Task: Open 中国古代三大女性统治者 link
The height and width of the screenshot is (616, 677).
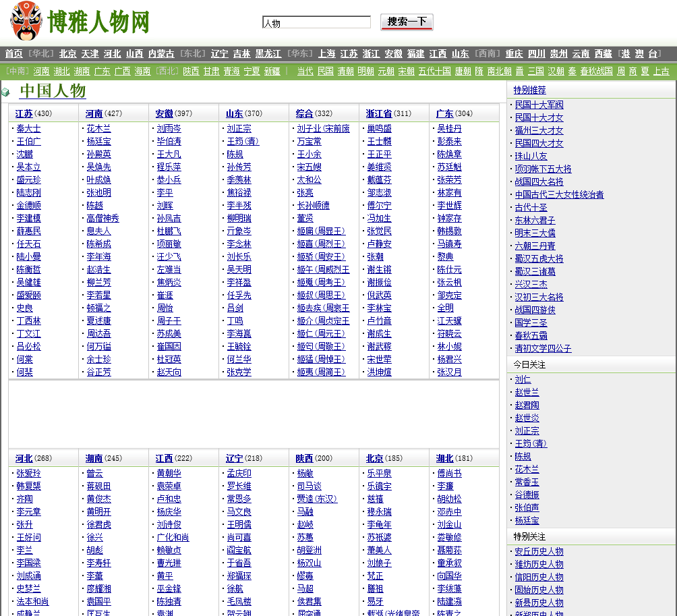Action: (x=559, y=195)
